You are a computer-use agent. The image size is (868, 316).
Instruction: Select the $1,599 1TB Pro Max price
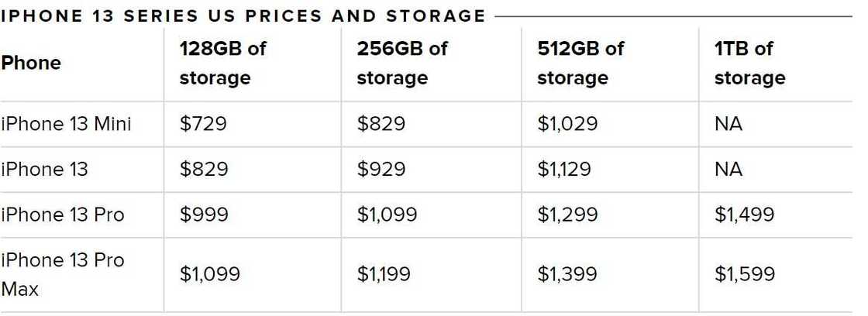pos(744,273)
